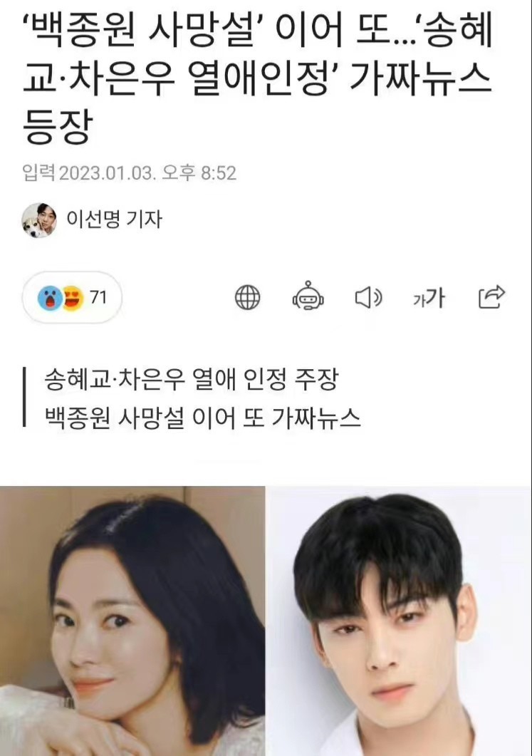This screenshot has height=756, width=532.
Task: Open the right photo of the man
Action: coord(400,621)
